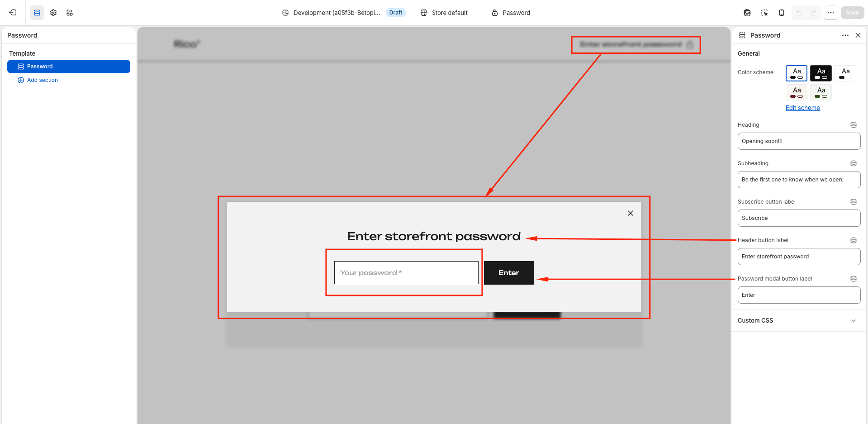The height and width of the screenshot is (424, 868).
Task: Select the green accent color scheme swatch
Action: click(821, 92)
